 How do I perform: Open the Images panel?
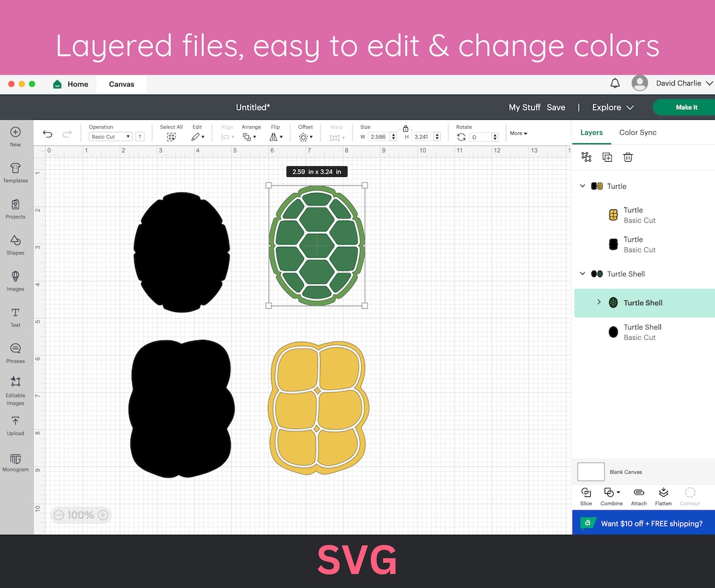pyautogui.click(x=15, y=281)
